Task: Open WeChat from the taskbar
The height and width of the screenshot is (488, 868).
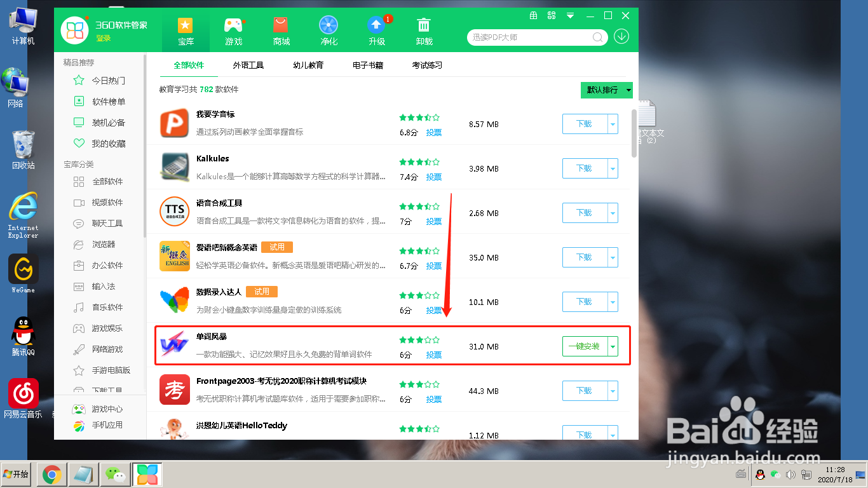Action: pyautogui.click(x=115, y=474)
